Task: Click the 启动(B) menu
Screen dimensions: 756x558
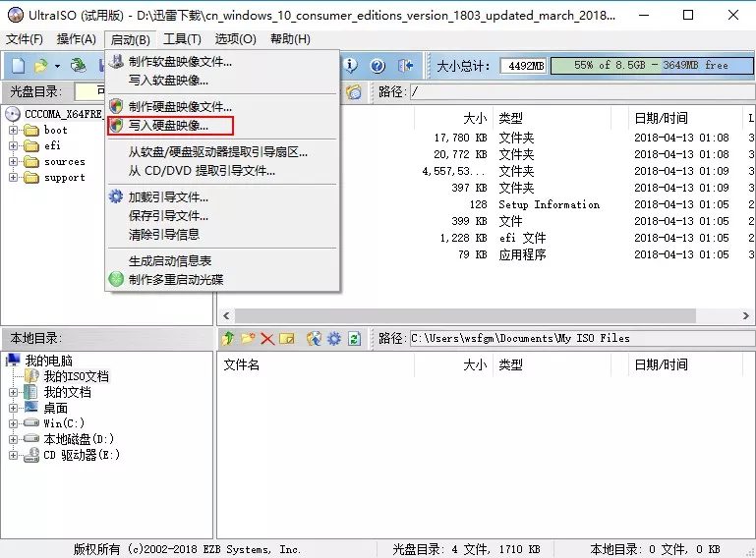Action: click(x=130, y=39)
